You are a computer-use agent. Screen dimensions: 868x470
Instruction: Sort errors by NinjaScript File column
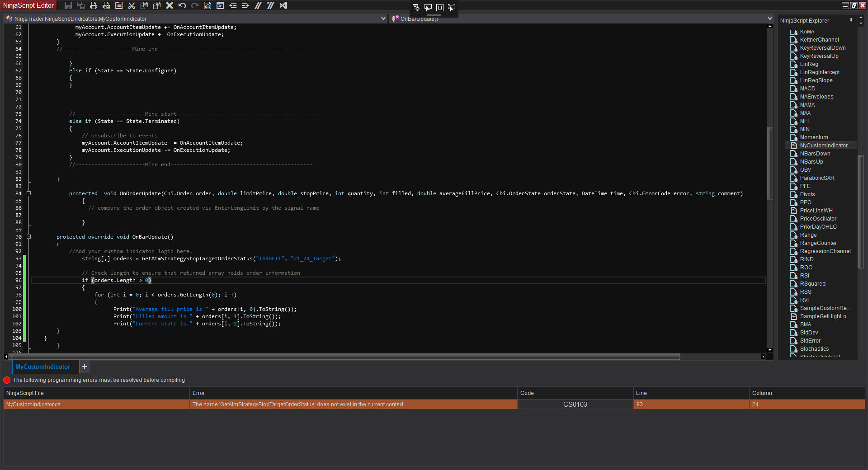(x=96, y=393)
